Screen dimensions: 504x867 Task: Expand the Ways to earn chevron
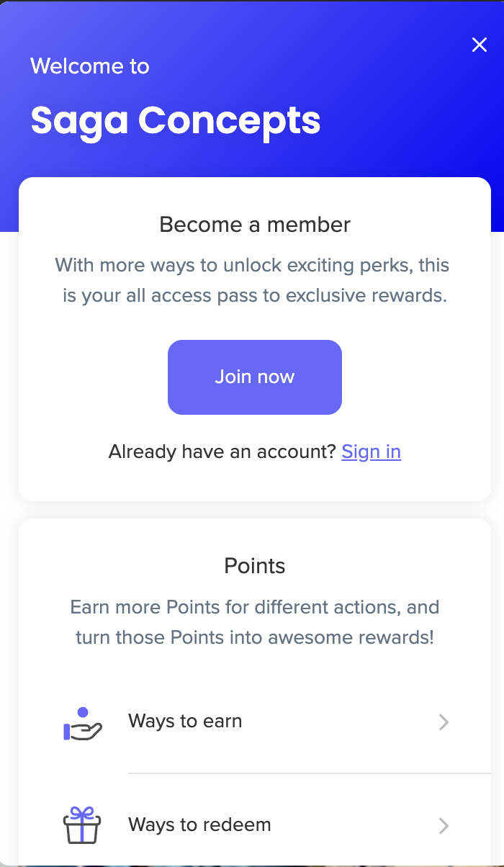coord(444,722)
